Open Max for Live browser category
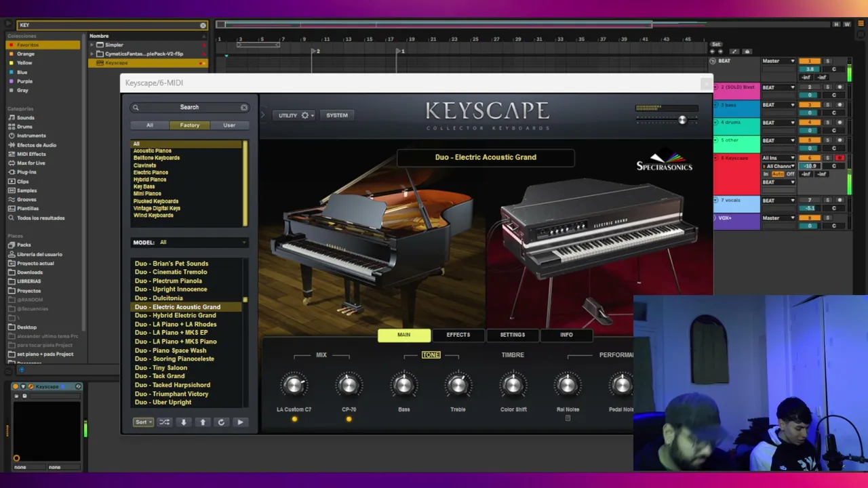Image resolution: width=868 pixels, height=488 pixels. coord(31,163)
